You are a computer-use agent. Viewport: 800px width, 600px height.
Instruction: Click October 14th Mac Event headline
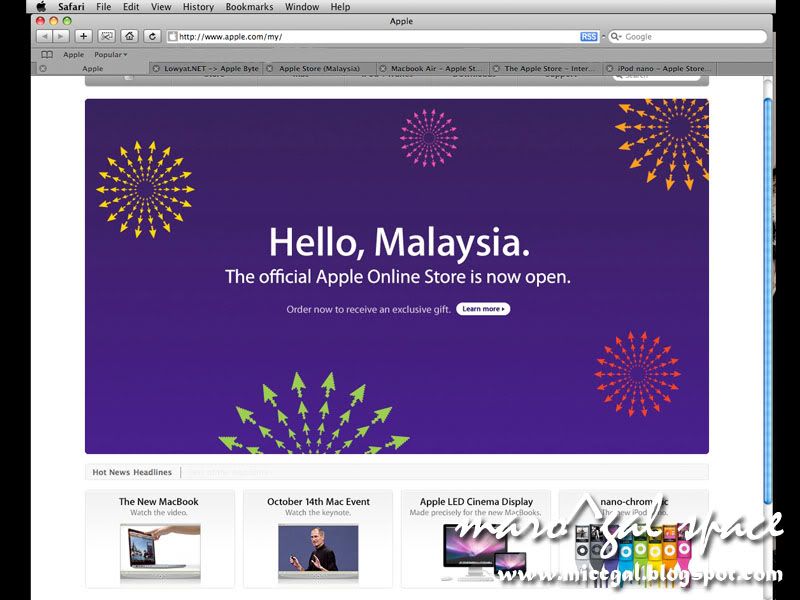(x=318, y=502)
